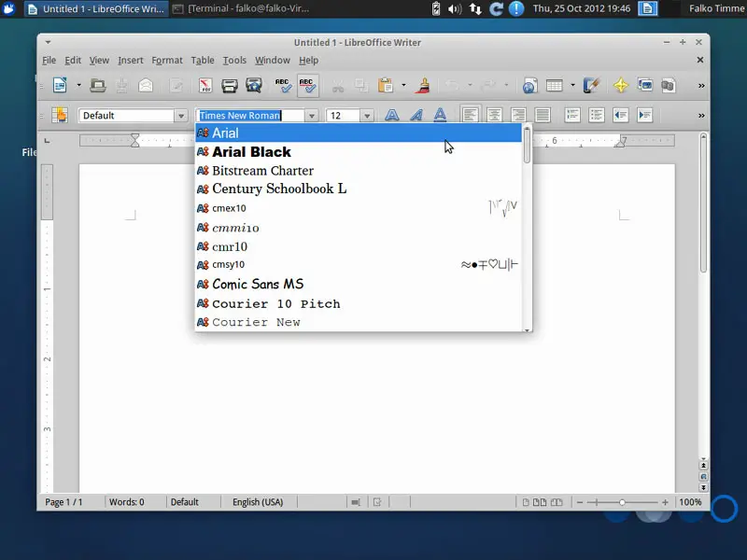747x560 pixels.
Task: Toggle Italic formatting button
Action: pos(416,115)
